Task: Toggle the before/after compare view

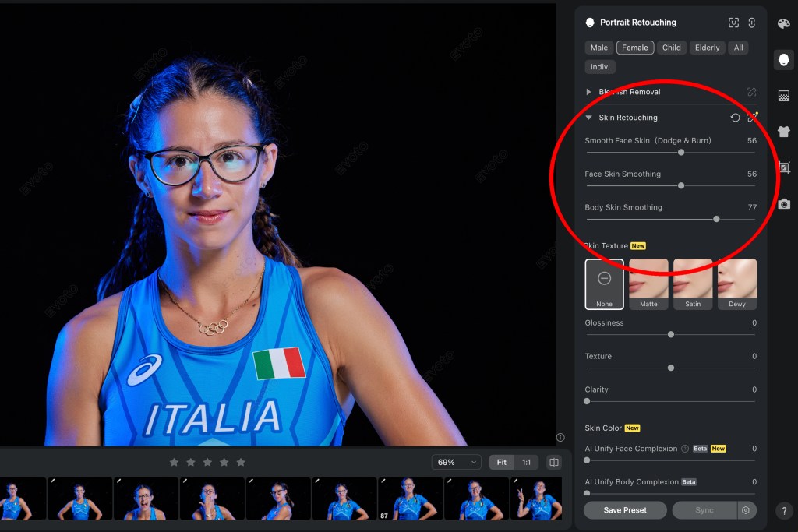Action: tap(553, 462)
